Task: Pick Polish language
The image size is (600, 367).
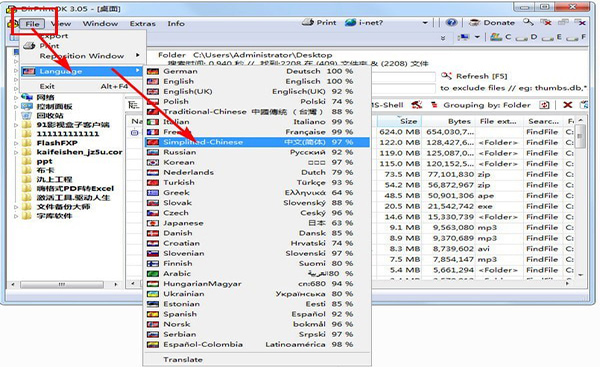Action: pos(257,101)
